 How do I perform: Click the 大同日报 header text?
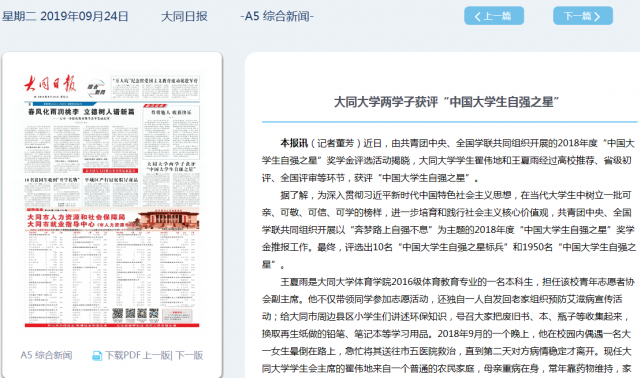[x=184, y=16]
